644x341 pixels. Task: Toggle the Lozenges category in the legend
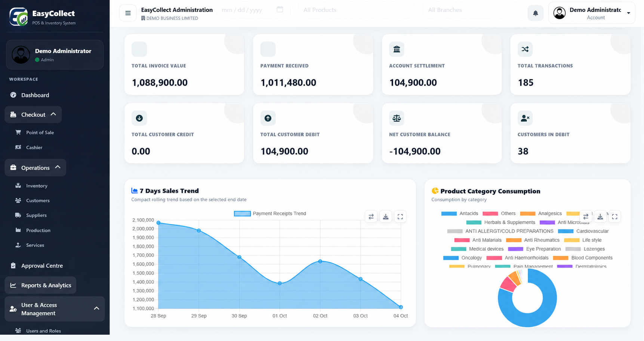(585, 249)
